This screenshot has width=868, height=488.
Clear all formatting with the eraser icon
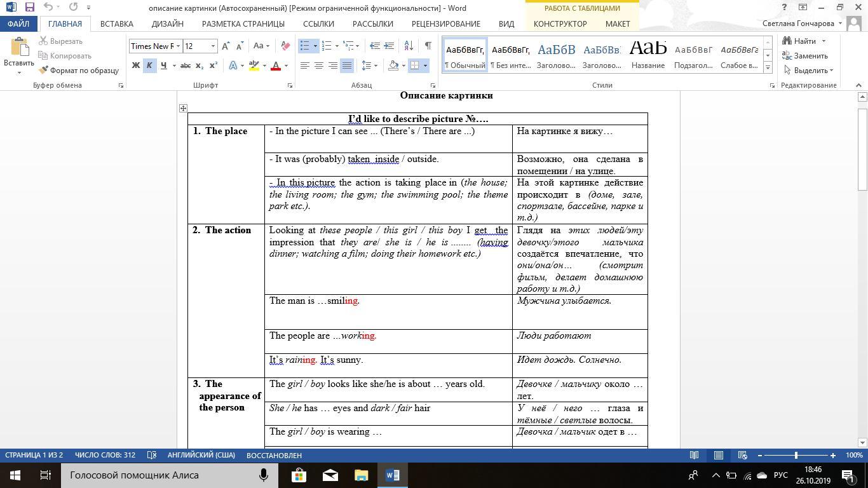coord(285,46)
